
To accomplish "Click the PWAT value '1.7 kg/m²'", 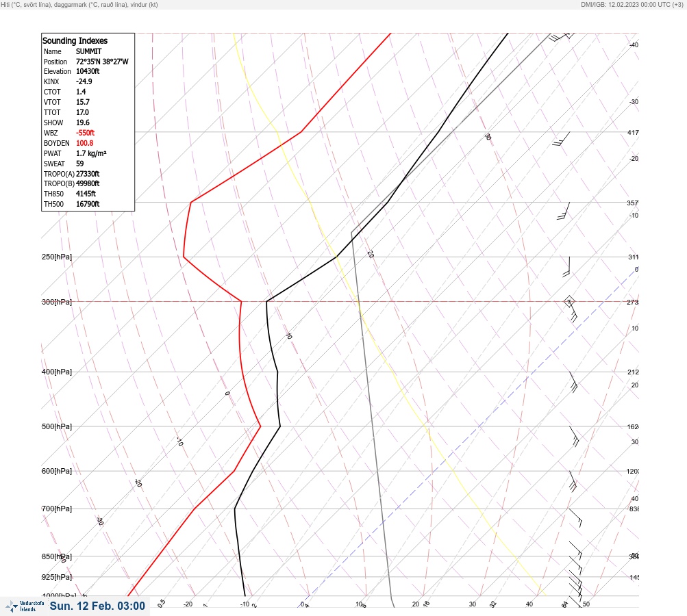I will pyautogui.click(x=91, y=153).
